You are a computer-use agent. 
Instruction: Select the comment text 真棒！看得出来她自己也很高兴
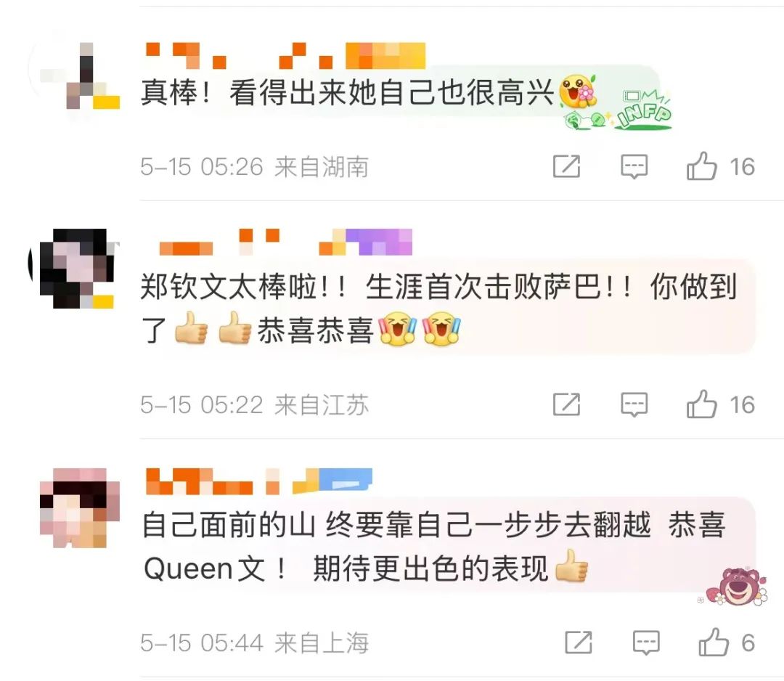pos(348,93)
